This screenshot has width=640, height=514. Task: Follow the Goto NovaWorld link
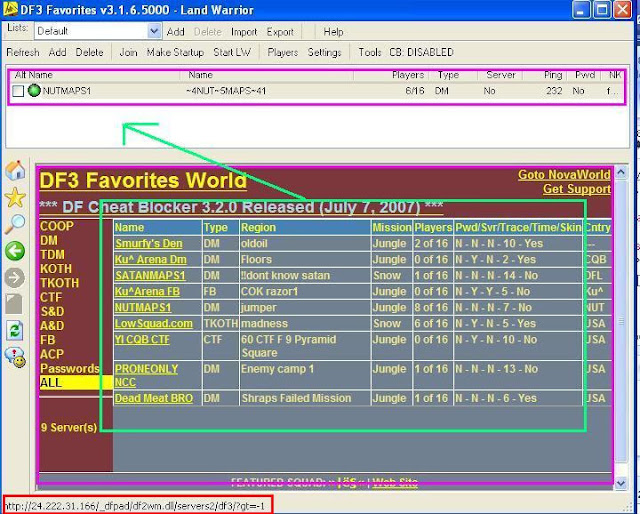(x=564, y=175)
